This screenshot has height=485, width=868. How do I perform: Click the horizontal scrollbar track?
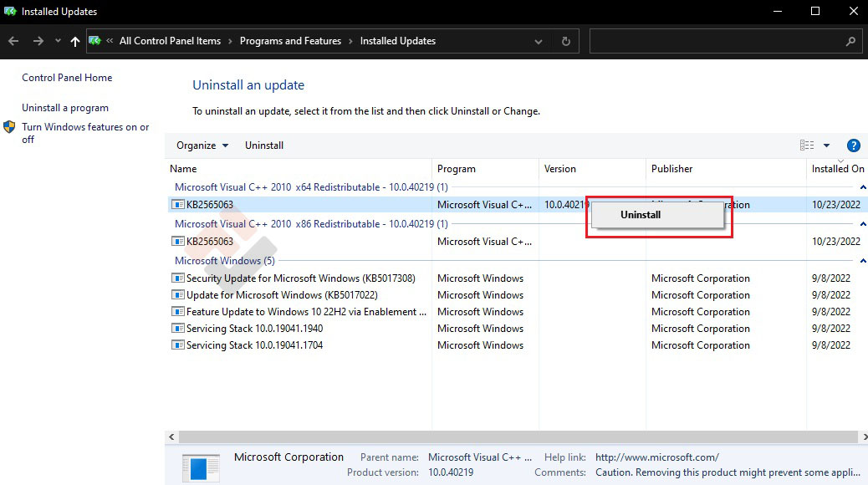pos(502,436)
